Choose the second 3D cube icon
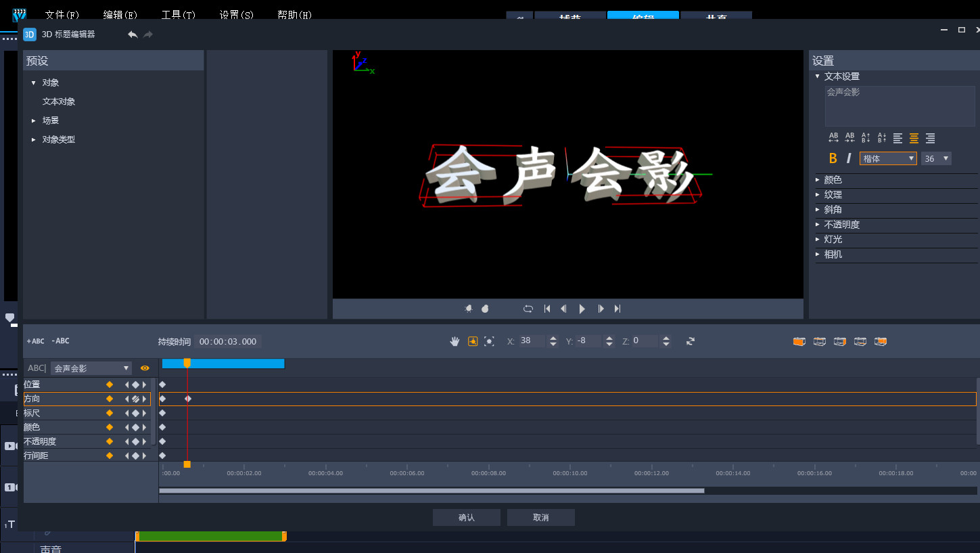The image size is (980, 553). point(820,341)
